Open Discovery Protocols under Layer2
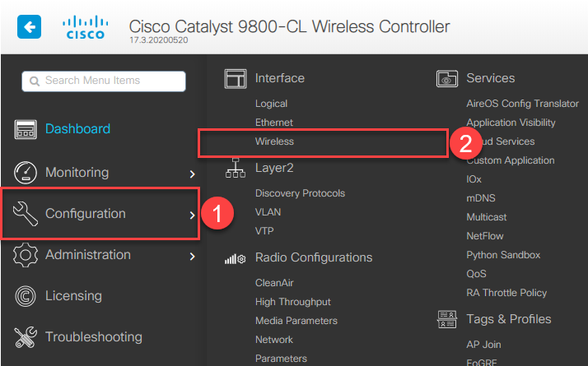The image size is (588, 366). [x=300, y=193]
